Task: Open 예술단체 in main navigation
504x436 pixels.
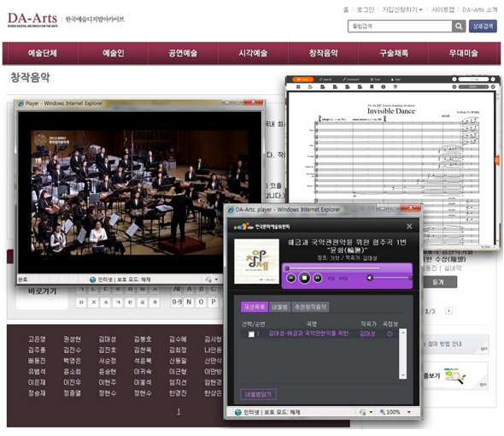Action: [43, 53]
